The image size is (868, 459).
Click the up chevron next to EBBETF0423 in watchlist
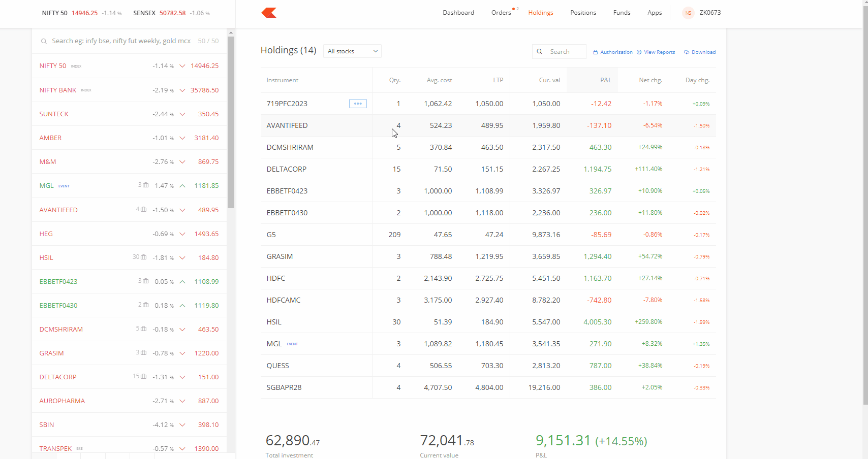(x=182, y=281)
